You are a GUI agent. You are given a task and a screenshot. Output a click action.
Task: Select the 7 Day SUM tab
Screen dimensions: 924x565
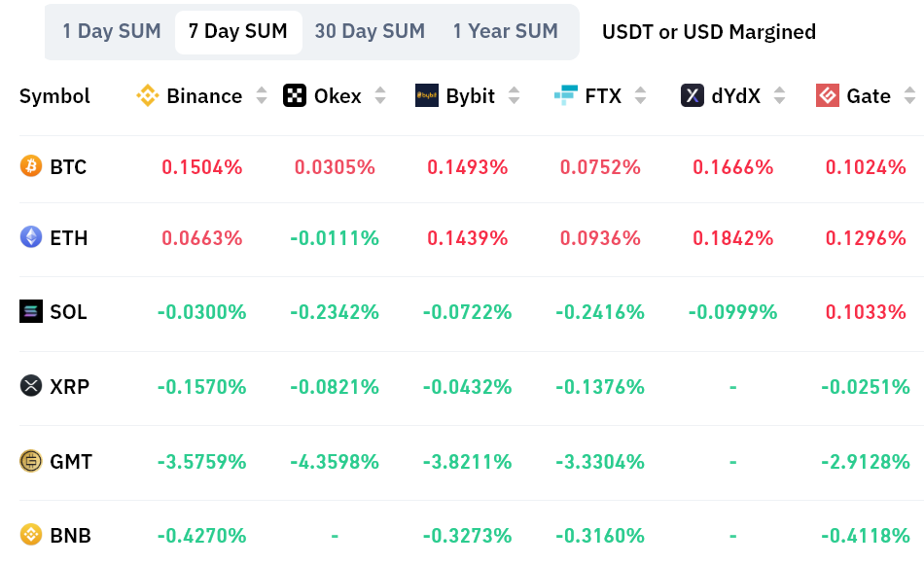(238, 31)
